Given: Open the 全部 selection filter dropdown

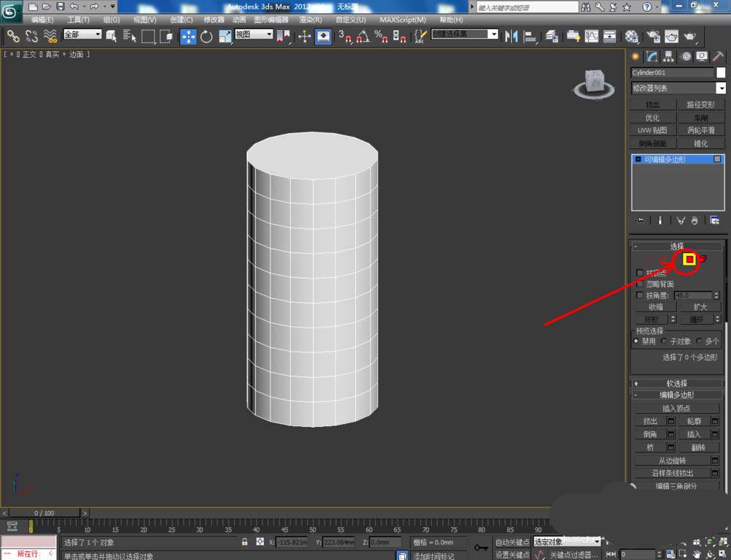Looking at the screenshot, I should (x=82, y=34).
